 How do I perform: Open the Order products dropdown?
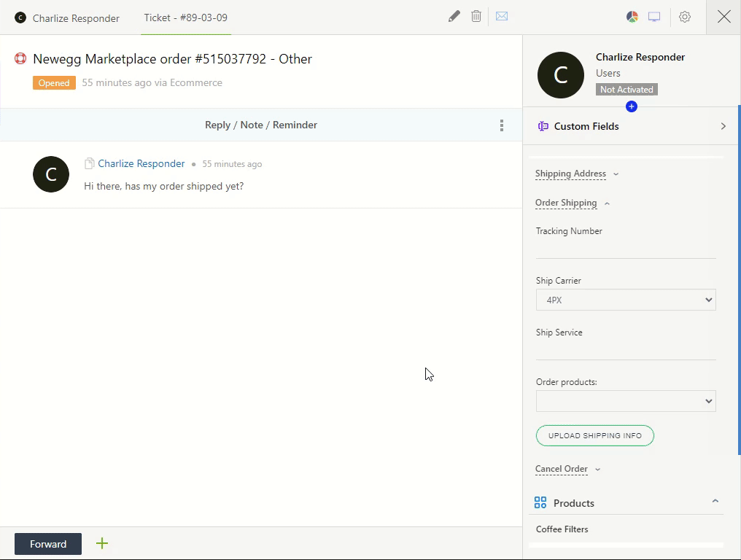click(626, 401)
